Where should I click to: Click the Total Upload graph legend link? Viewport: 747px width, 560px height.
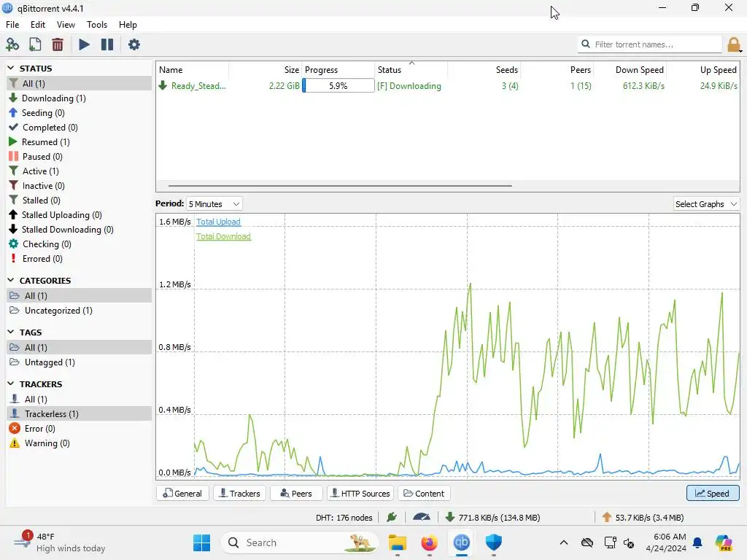tap(218, 222)
